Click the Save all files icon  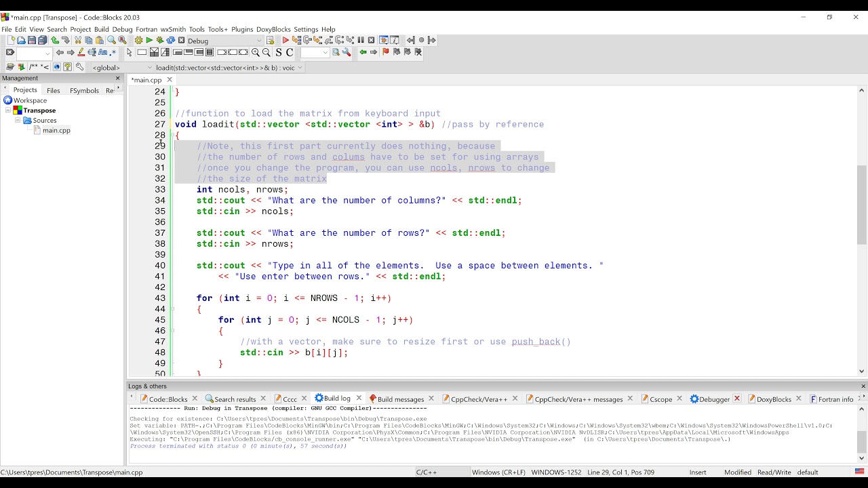pyautogui.click(x=42, y=41)
